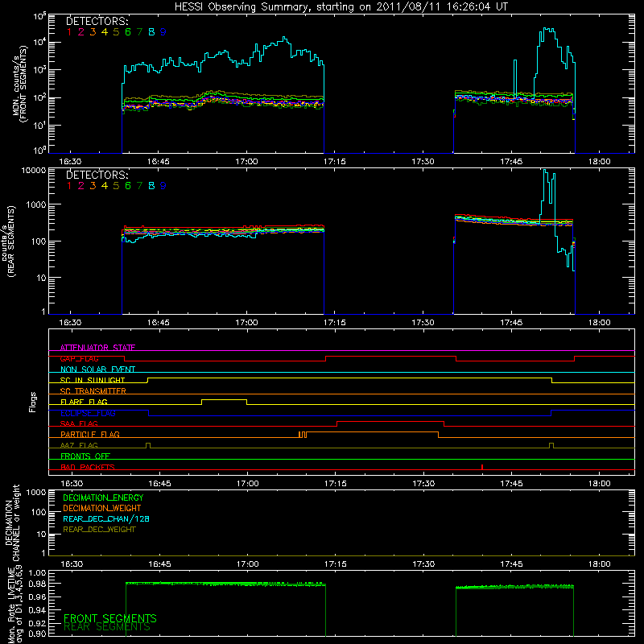Click the red BAD_PACKETS tick mark near 17:40
The width and height of the screenshot is (644, 644).
point(481,467)
